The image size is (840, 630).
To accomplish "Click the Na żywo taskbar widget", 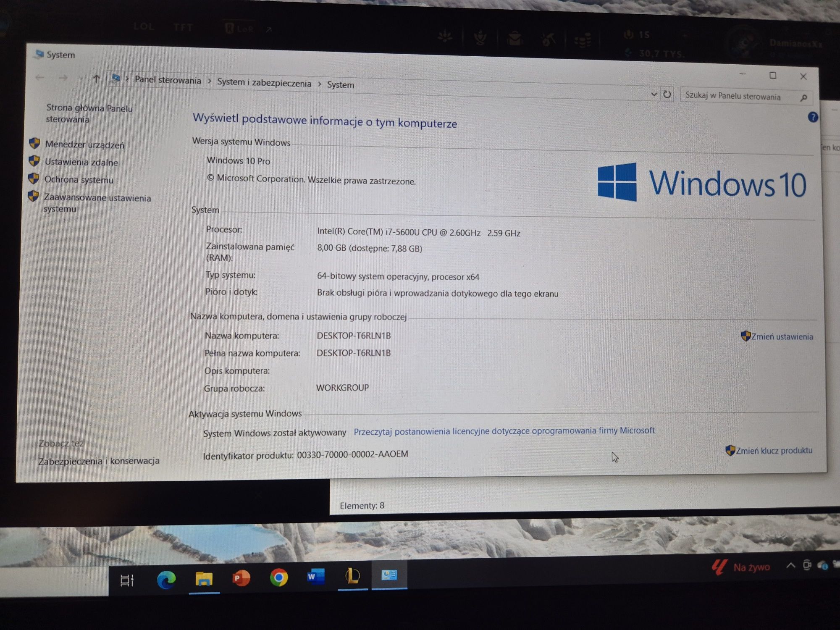I will pyautogui.click(x=741, y=567).
